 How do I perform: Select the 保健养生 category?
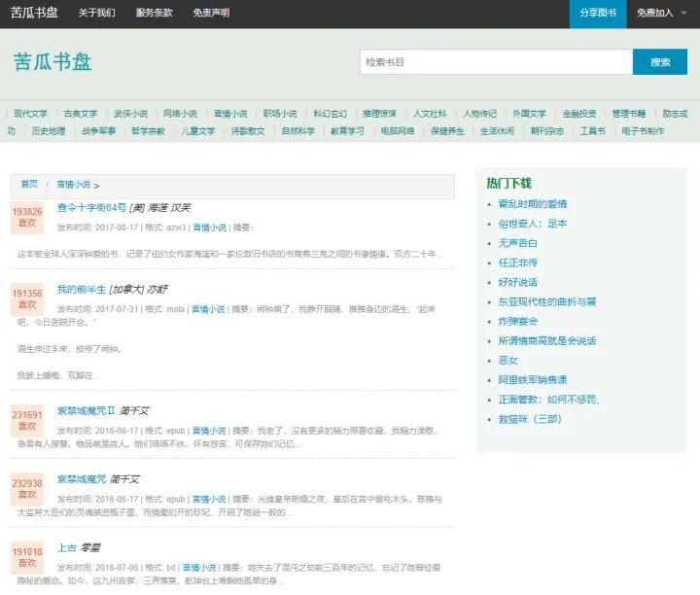click(447, 131)
